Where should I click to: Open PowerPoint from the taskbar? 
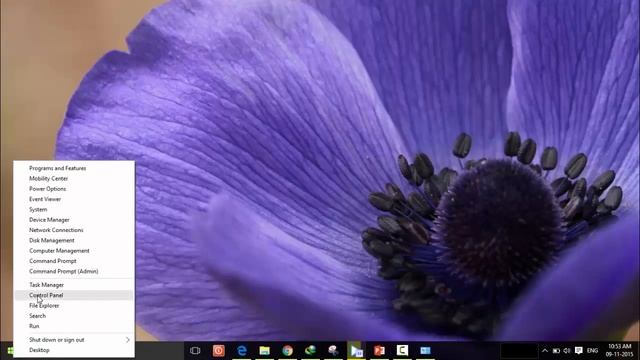click(379, 351)
